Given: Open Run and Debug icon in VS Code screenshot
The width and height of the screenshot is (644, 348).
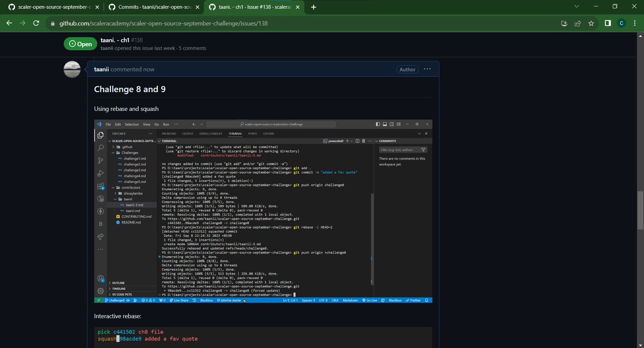Looking at the screenshot, I should [x=100, y=174].
